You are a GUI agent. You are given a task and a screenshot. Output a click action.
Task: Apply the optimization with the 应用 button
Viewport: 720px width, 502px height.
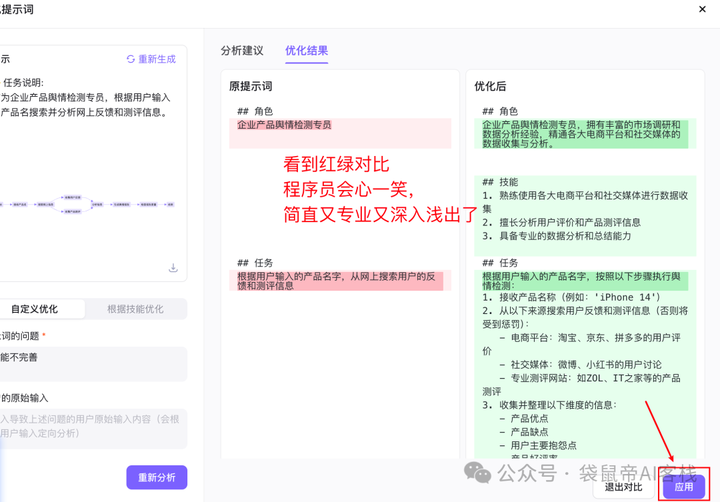pos(684,487)
